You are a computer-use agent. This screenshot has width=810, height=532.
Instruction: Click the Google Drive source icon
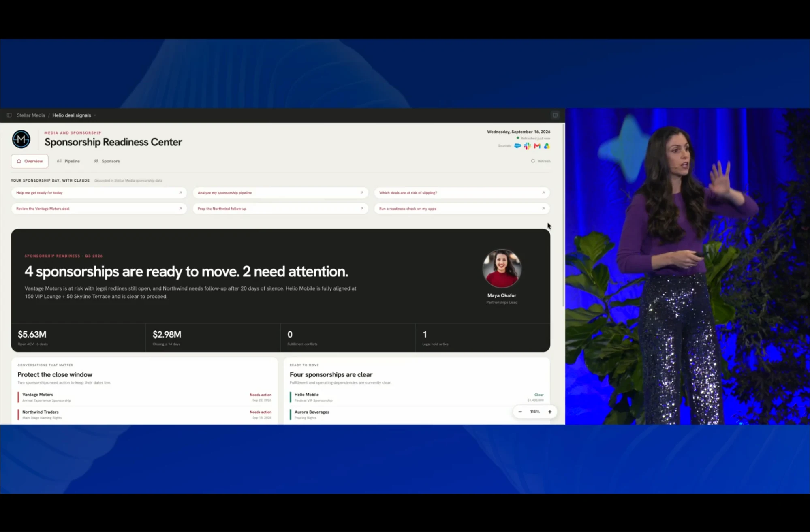(x=547, y=146)
